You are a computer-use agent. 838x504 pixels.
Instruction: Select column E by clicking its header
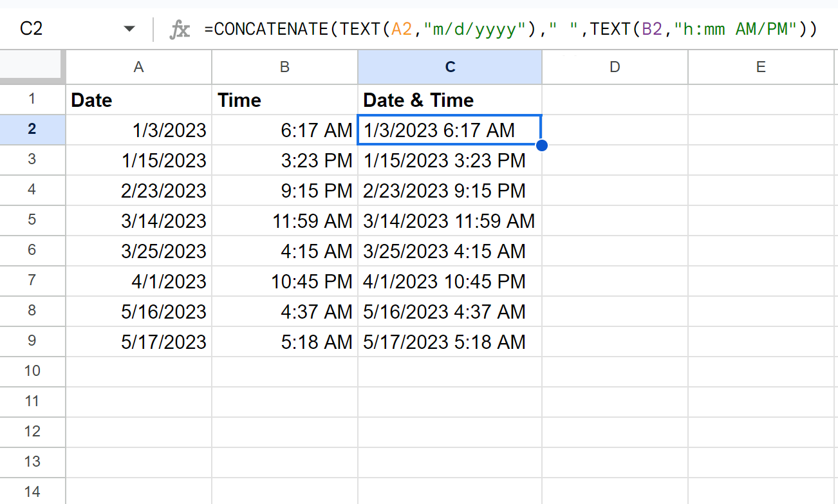point(761,66)
